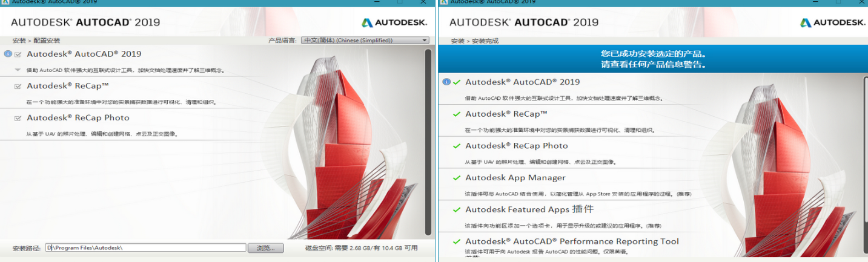Click 磁盘空间 disk space requirement text
This screenshot has height=262, width=868.
click(362, 248)
